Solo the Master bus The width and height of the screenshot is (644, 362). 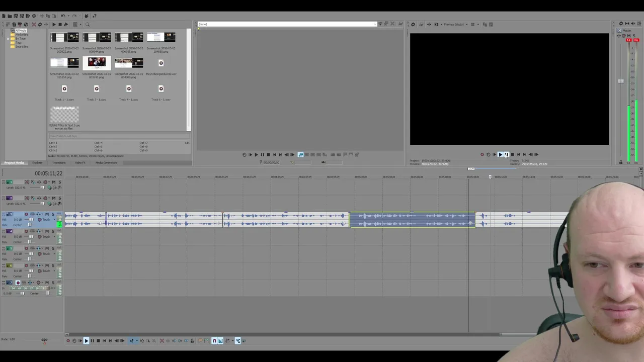click(634, 36)
